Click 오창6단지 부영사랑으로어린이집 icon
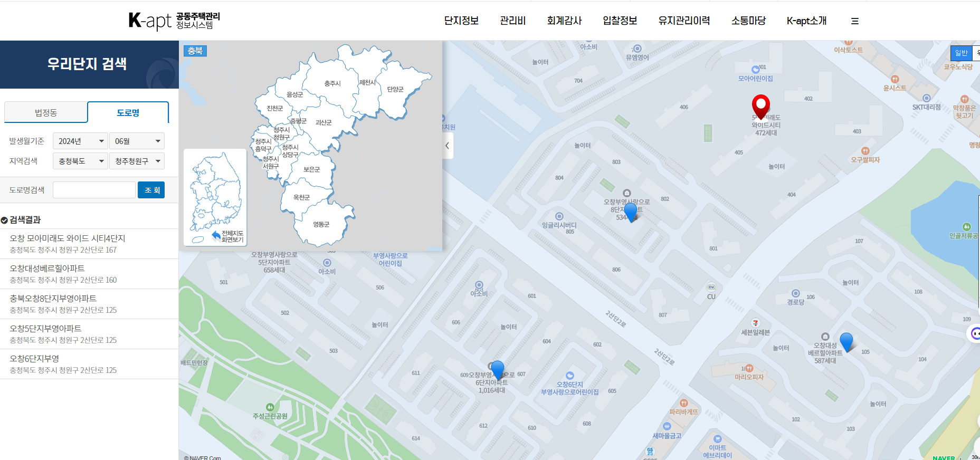The height and width of the screenshot is (460, 980). click(570, 376)
